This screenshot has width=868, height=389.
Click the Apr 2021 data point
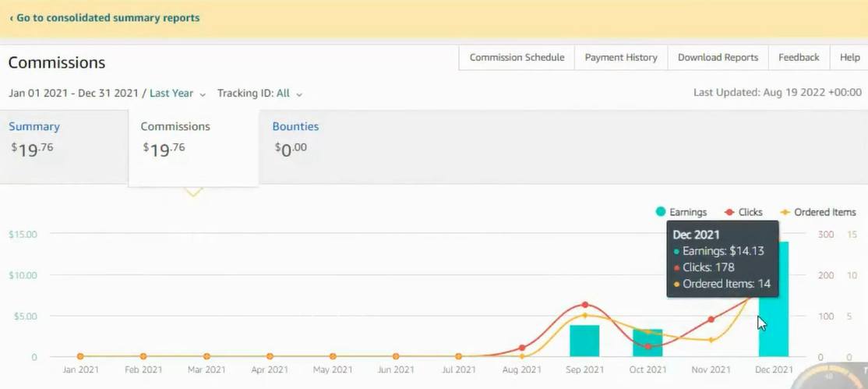click(270, 356)
